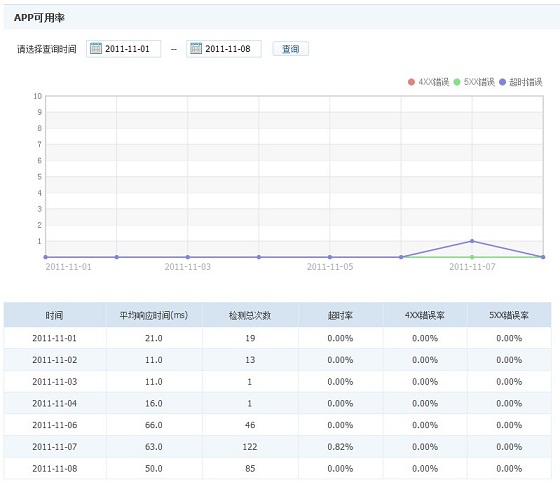Screen dimensions: 560x487
Task: Click the 5XX错误率 column header
Action: [509, 315]
